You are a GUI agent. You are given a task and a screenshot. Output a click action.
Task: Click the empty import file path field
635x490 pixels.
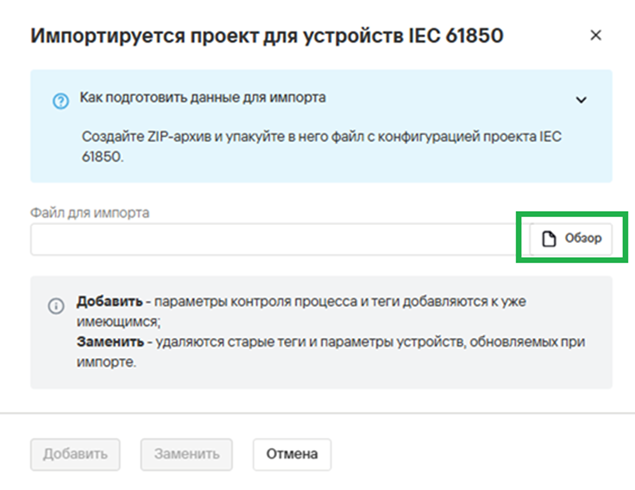click(x=280, y=239)
